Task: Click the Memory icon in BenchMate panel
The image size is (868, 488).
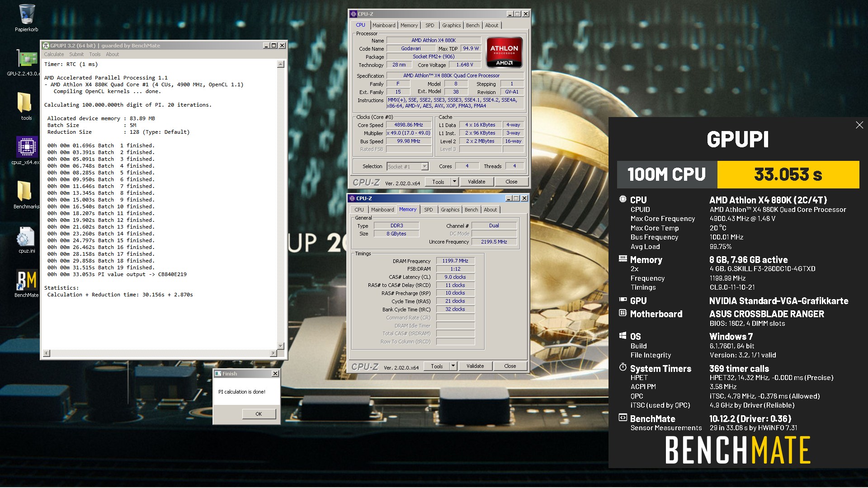Action: pos(623,259)
